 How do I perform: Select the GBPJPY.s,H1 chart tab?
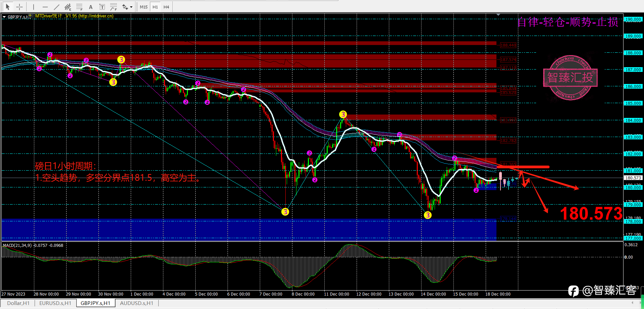[95, 303]
